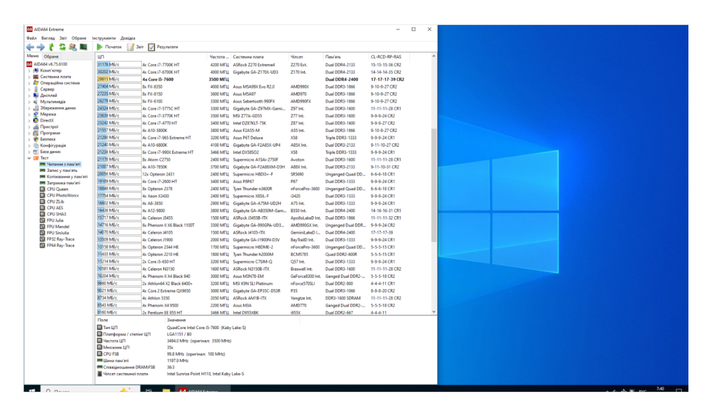Expand the Збереження даних node
Screen dimensions: 720x415
29,108
